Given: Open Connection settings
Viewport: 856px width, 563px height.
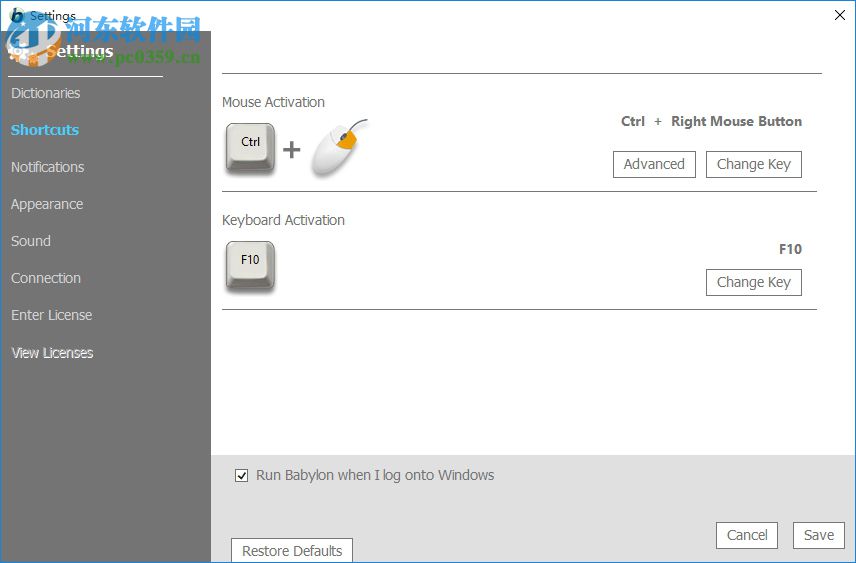Looking at the screenshot, I should pos(46,278).
